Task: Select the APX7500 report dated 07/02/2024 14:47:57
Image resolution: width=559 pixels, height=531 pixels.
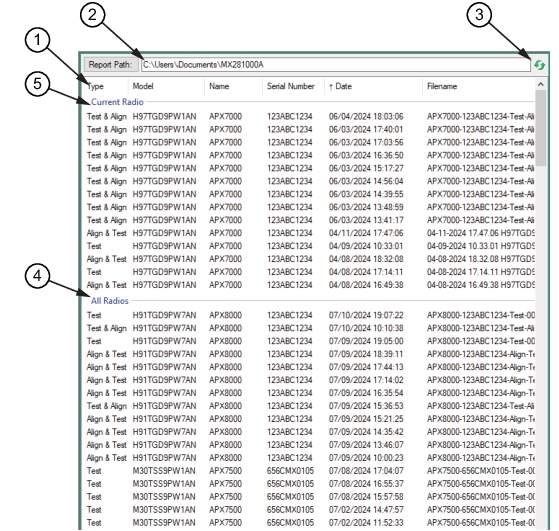Action: coord(310,510)
